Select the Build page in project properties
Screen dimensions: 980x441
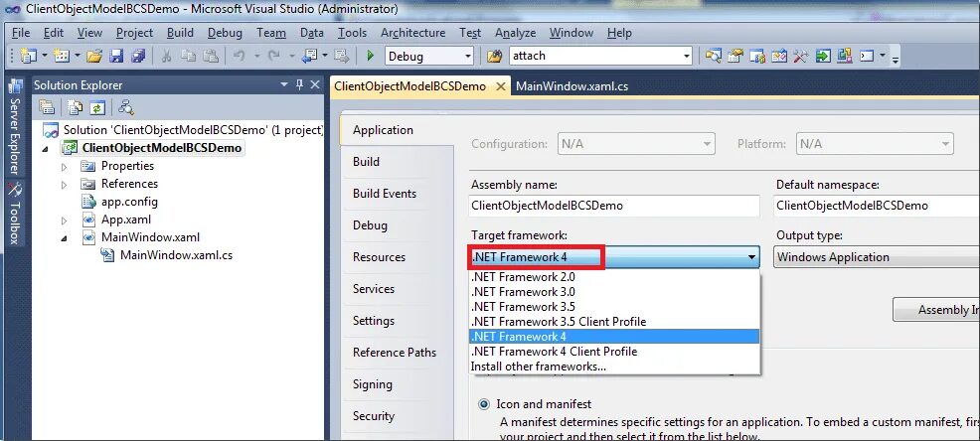click(366, 162)
